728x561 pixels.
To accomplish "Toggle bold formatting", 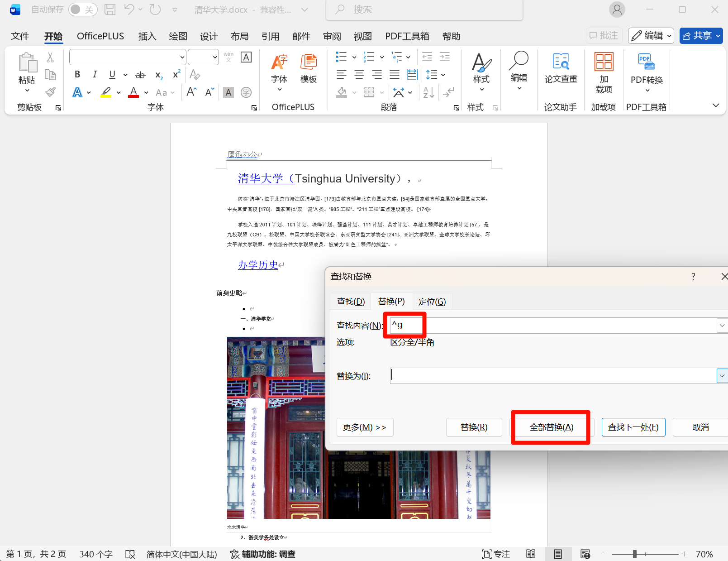I will pyautogui.click(x=77, y=74).
